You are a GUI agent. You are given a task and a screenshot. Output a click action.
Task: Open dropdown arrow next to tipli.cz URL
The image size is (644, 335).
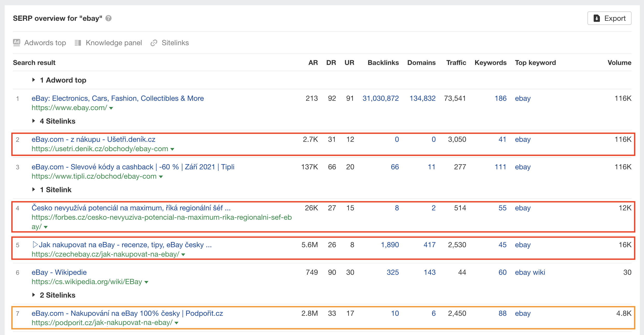point(161,177)
